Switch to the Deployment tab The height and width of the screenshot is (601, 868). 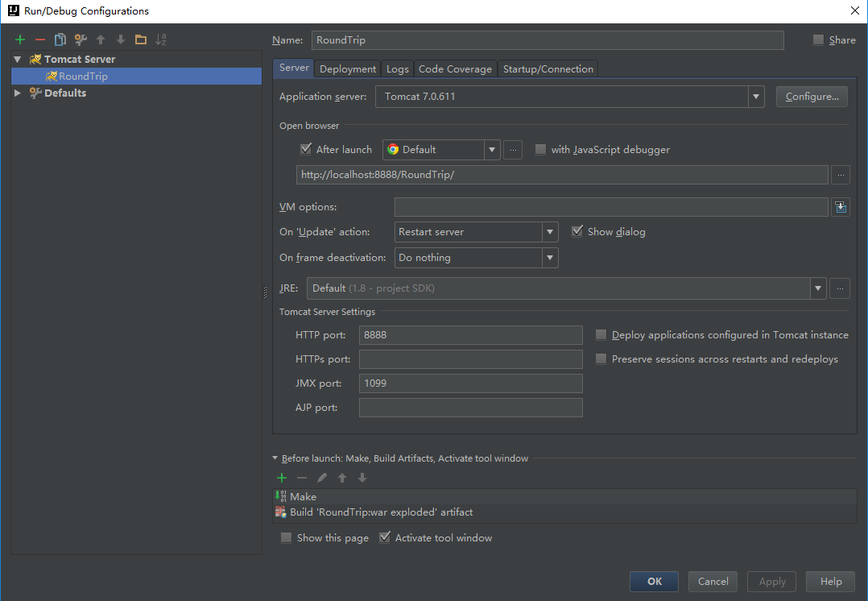(348, 69)
